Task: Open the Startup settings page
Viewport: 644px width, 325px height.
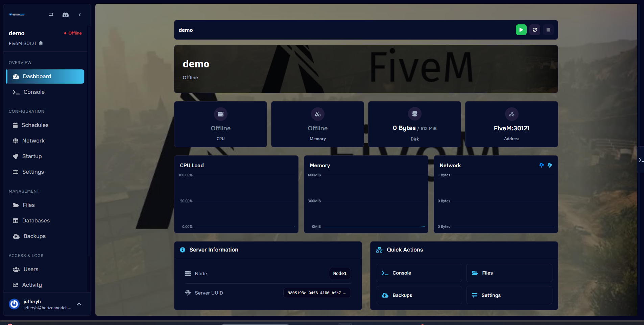Action: (45, 156)
